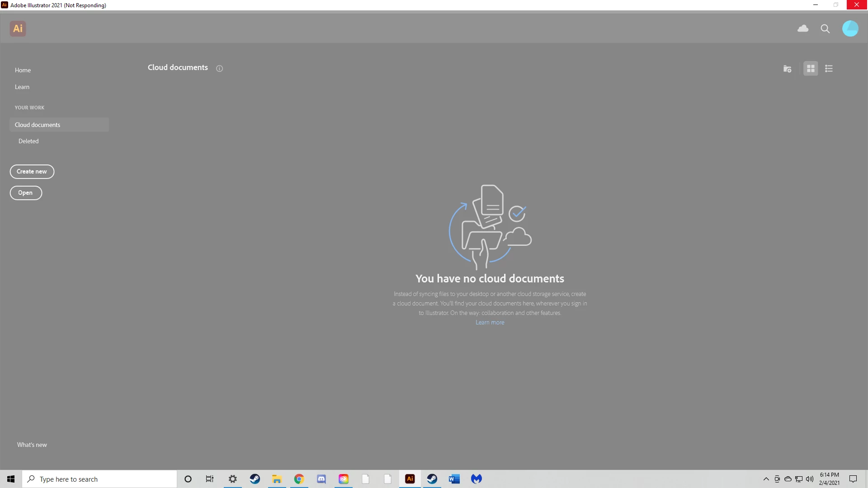Open cloud sync status icon

point(803,28)
